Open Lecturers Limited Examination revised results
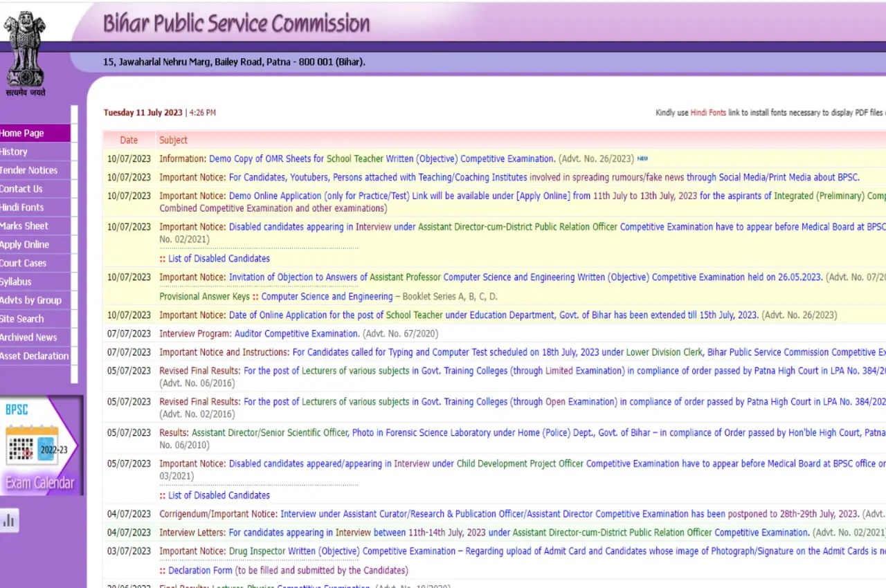The width and height of the screenshot is (886, 588). pyautogui.click(x=565, y=371)
